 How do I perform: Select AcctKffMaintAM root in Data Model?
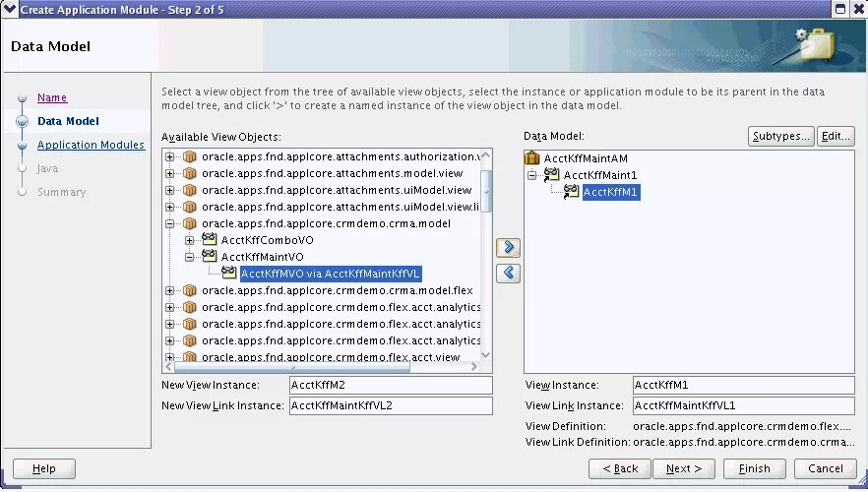[586, 158]
